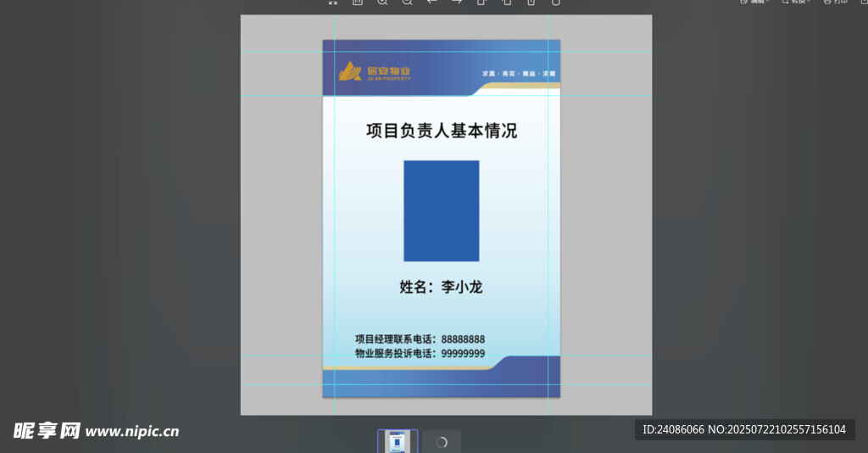Go to previous image with left arrow

click(431, 2)
